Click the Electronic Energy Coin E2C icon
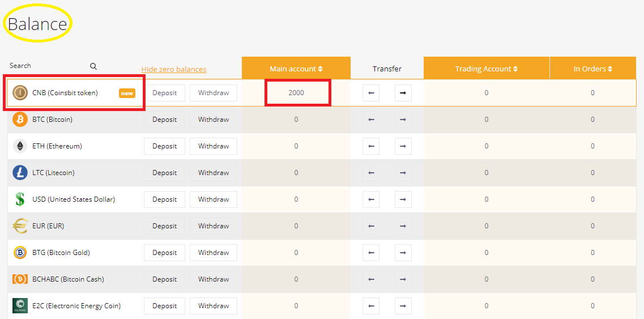This screenshot has width=644, height=319. pyautogui.click(x=20, y=306)
